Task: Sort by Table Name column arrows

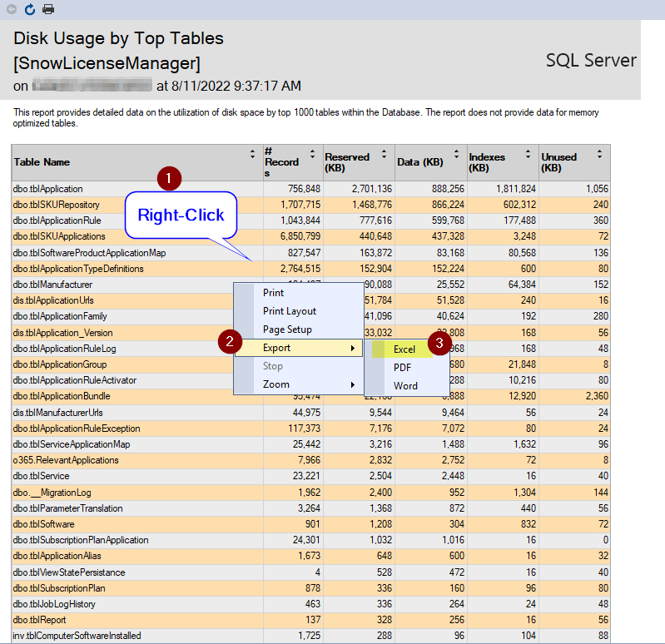Action: click(252, 154)
